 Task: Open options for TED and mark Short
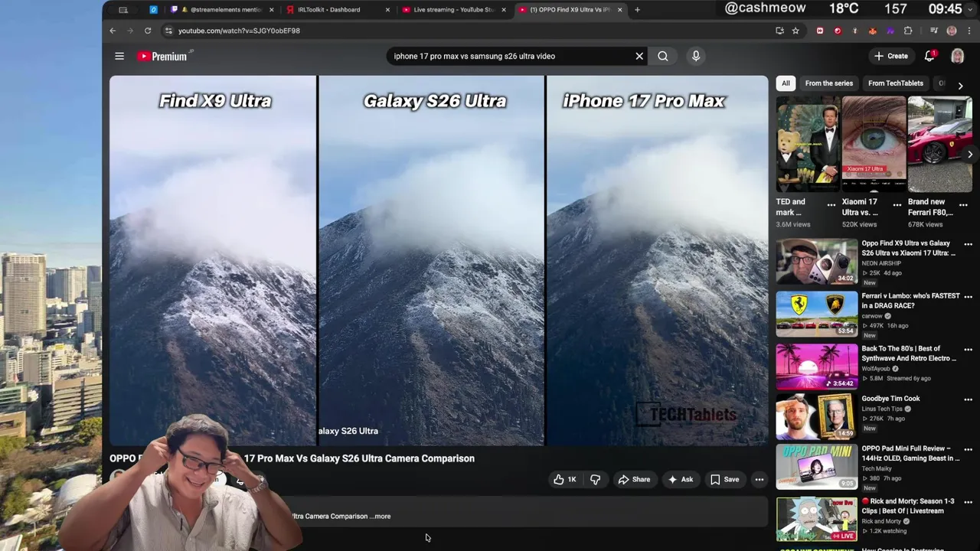(831, 204)
